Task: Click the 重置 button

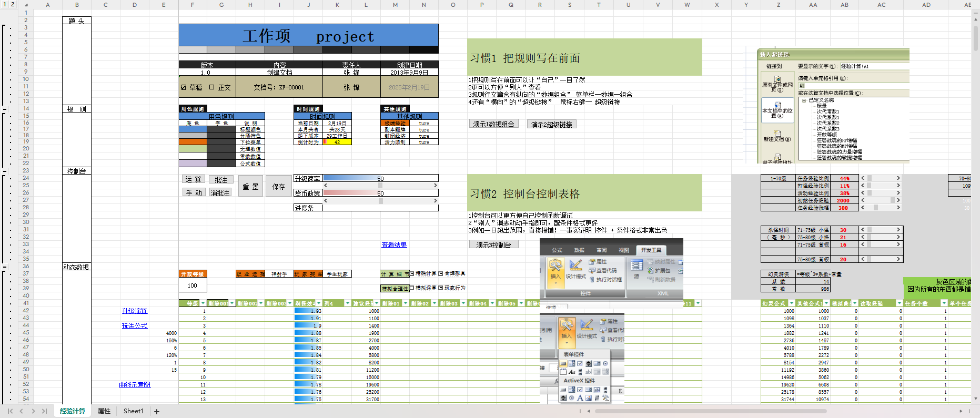Action: tap(250, 186)
